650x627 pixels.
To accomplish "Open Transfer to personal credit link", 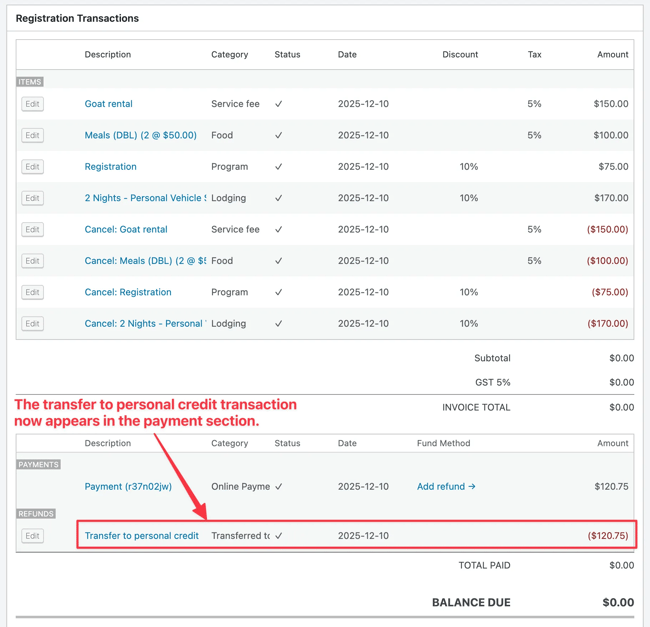I will coord(141,536).
